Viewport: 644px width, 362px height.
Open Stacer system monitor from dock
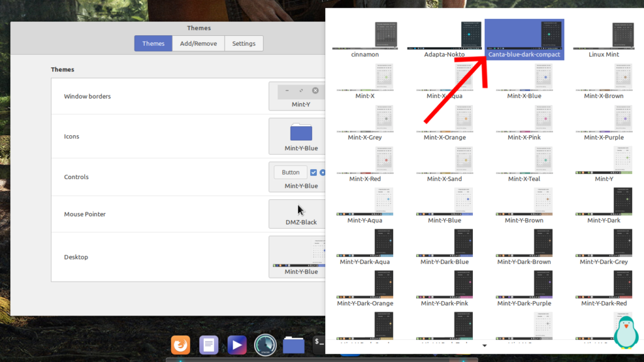point(265,345)
